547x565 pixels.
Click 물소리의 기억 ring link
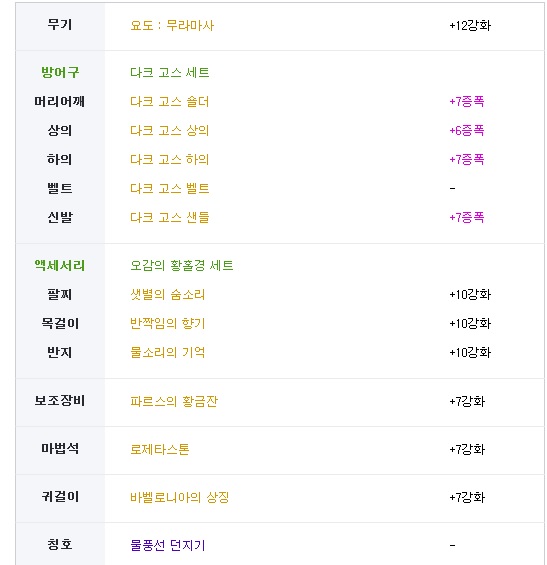168,352
